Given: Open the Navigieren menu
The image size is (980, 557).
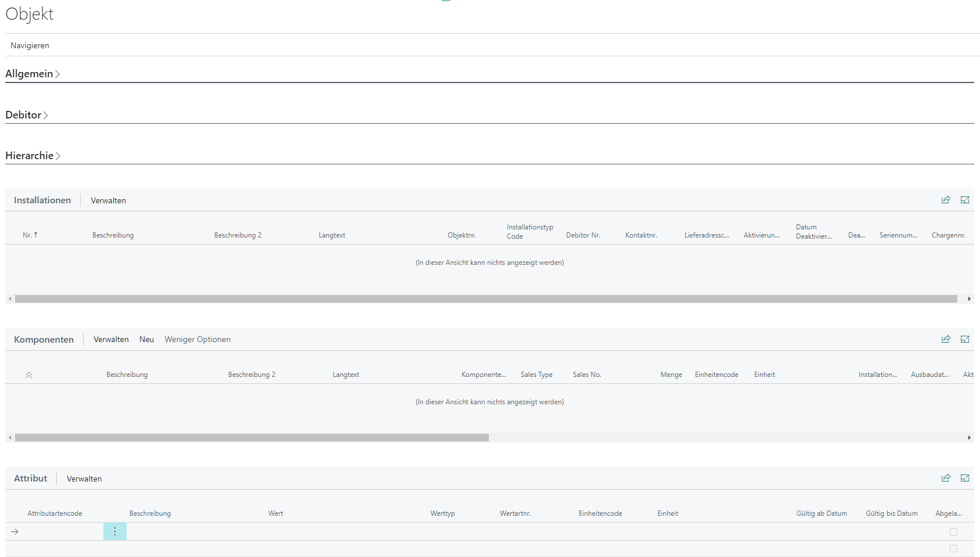Looking at the screenshot, I should 30,45.
